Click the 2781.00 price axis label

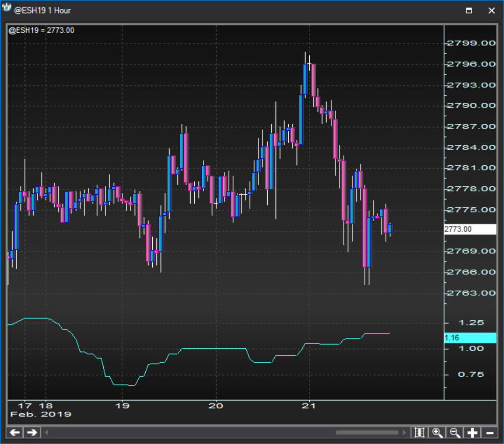coord(471,168)
